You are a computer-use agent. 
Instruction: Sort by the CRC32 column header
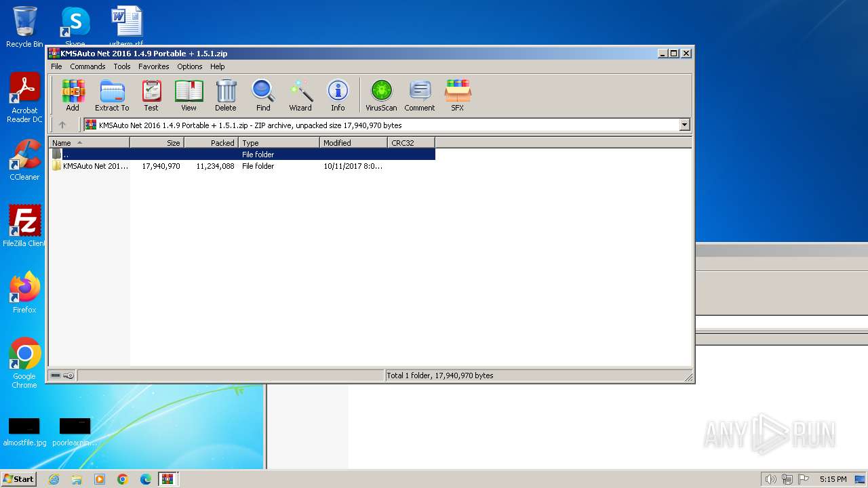pyautogui.click(x=412, y=143)
